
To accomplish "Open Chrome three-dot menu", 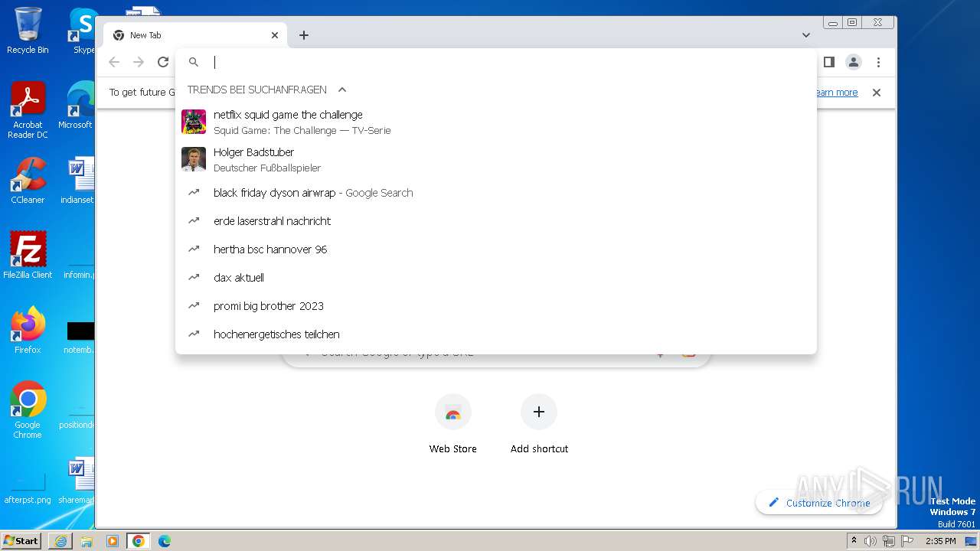I will point(878,62).
